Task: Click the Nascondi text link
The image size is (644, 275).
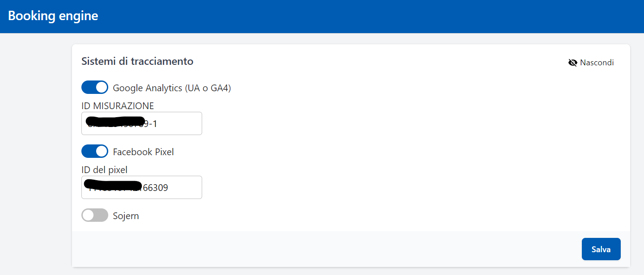Action: point(597,63)
